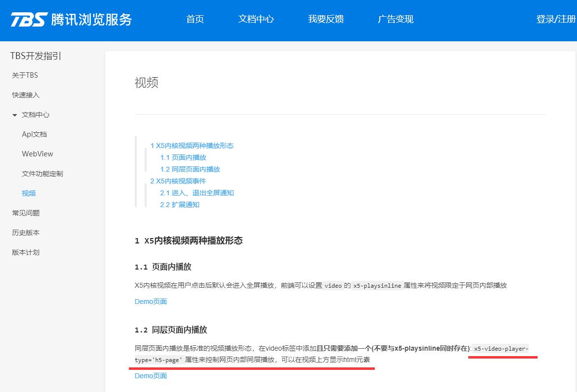Jump to 1.1 页面内播放 in contents
This screenshot has height=392, width=577.
[x=183, y=157]
